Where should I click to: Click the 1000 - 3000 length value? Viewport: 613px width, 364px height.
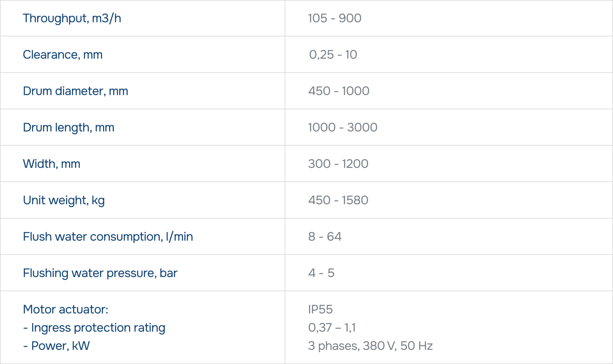coord(343,128)
